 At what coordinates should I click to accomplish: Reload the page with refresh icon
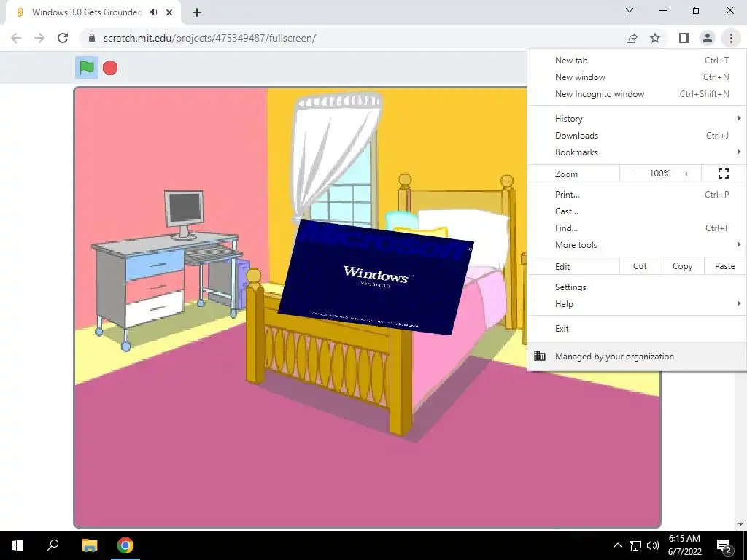pyautogui.click(x=63, y=38)
